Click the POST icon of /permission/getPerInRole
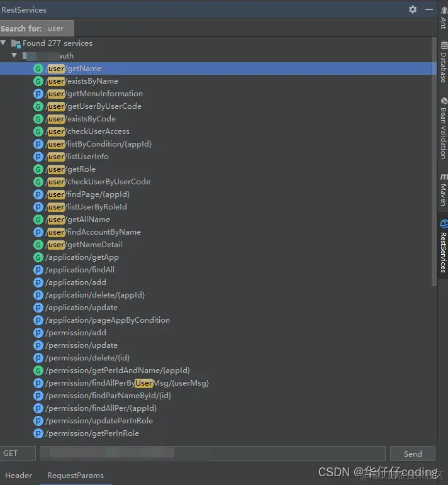The image size is (448, 485). [x=38, y=433]
